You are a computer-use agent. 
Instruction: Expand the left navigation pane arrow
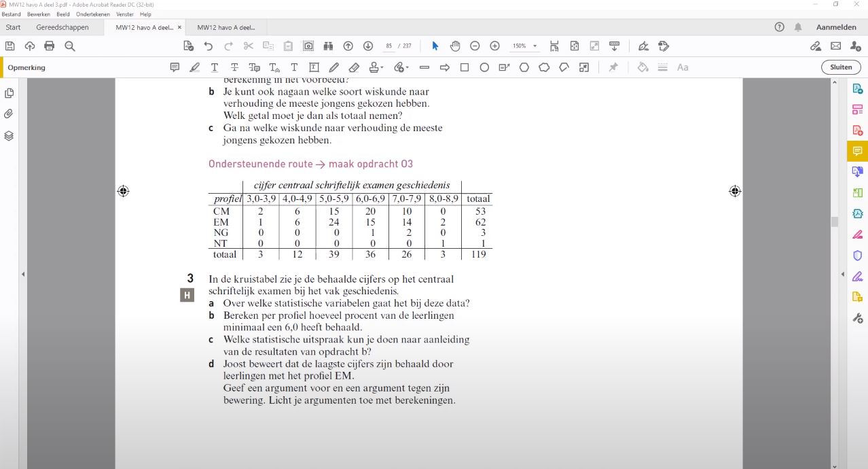23,275
